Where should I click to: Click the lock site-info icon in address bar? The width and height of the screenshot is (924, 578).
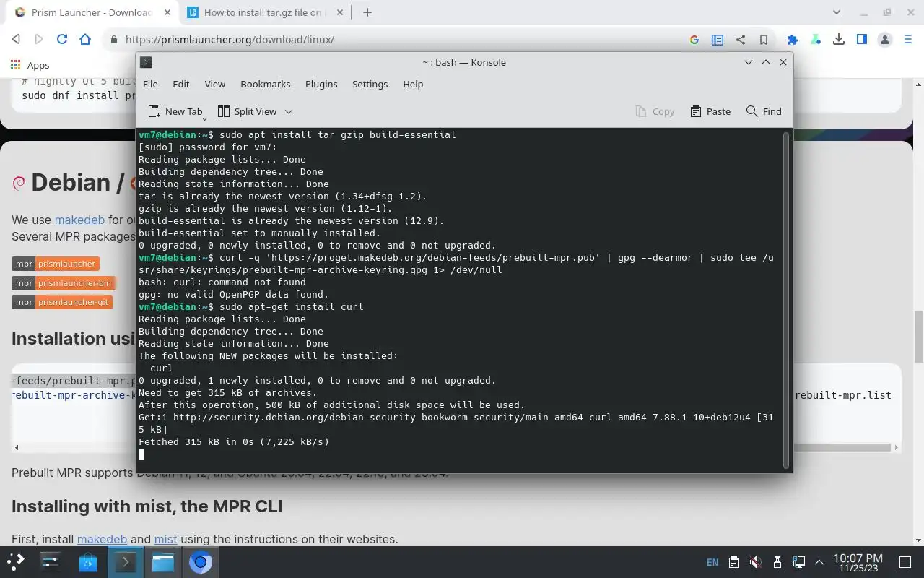[113, 40]
